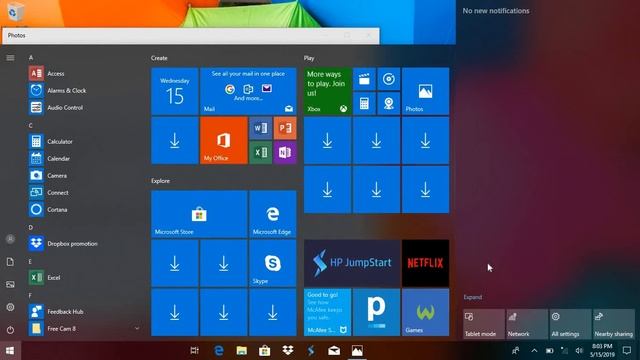Image resolution: width=640 pixels, height=360 pixels.
Task: Open the Power options button
Action: [10, 330]
